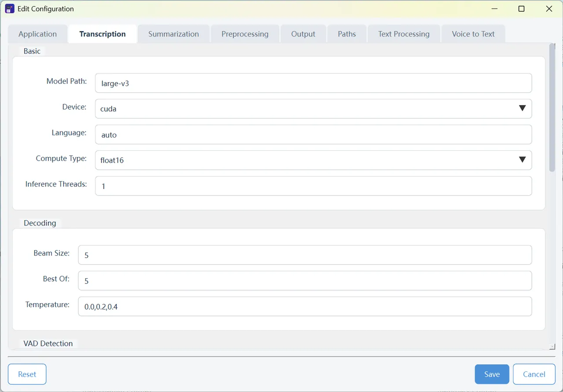The image size is (563, 392).
Task: Click the app icon in title bar
Action: tap(9, 9)
